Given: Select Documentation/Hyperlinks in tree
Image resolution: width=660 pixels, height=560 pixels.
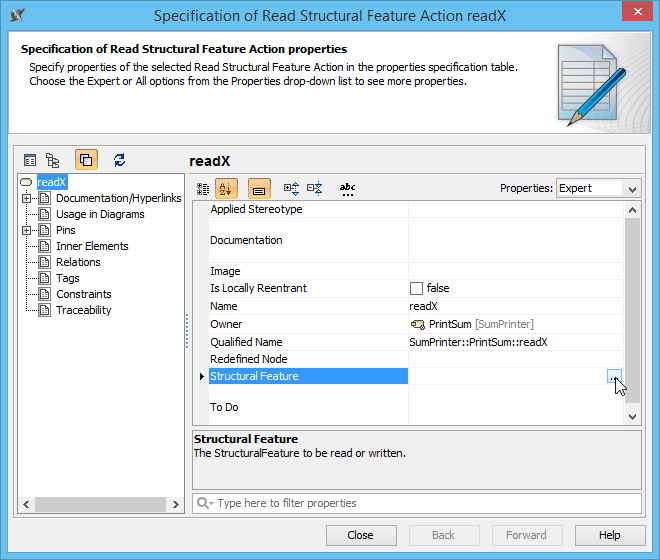Looking at the screenshot, I should pyautogui.click(x=119, y=198).
